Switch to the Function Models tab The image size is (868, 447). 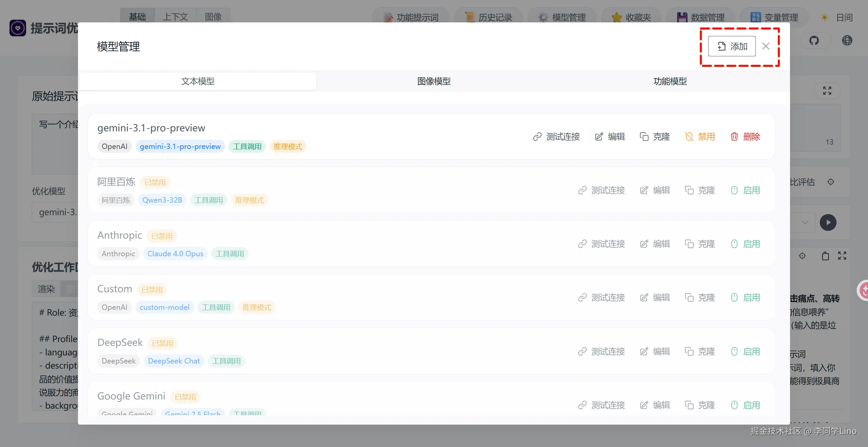pos(670,81)
